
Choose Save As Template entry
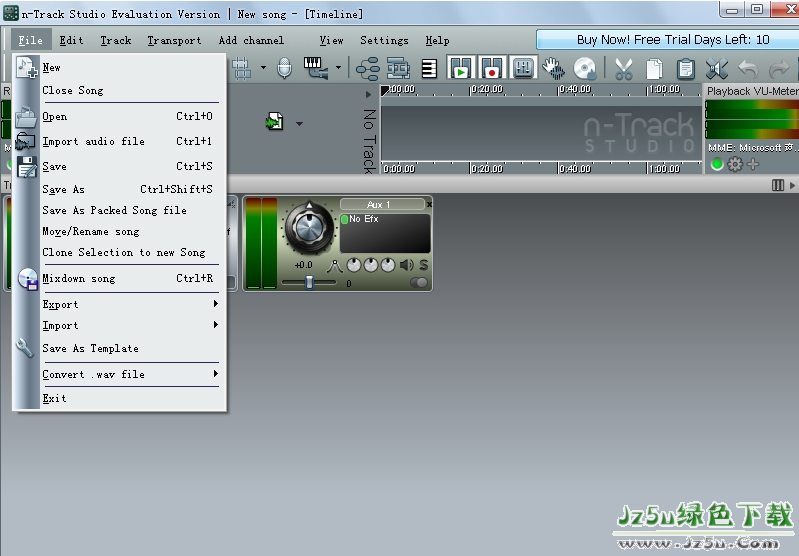[119, 348]
